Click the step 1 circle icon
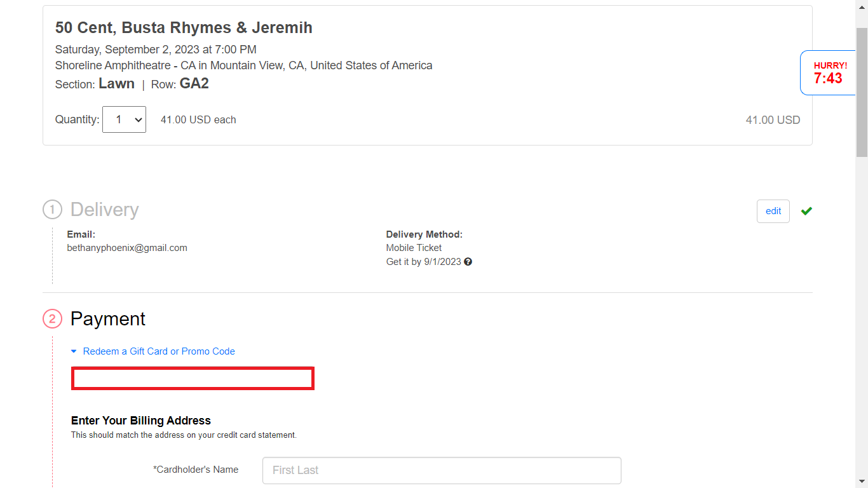The image size is (868, 488). point(52,210)
